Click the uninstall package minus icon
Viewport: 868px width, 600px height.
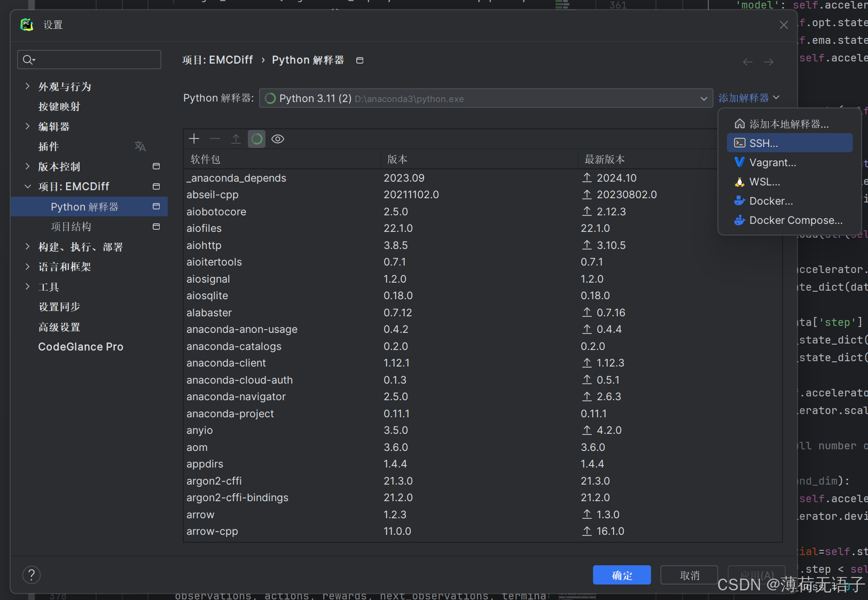click(x=215, y=139)
